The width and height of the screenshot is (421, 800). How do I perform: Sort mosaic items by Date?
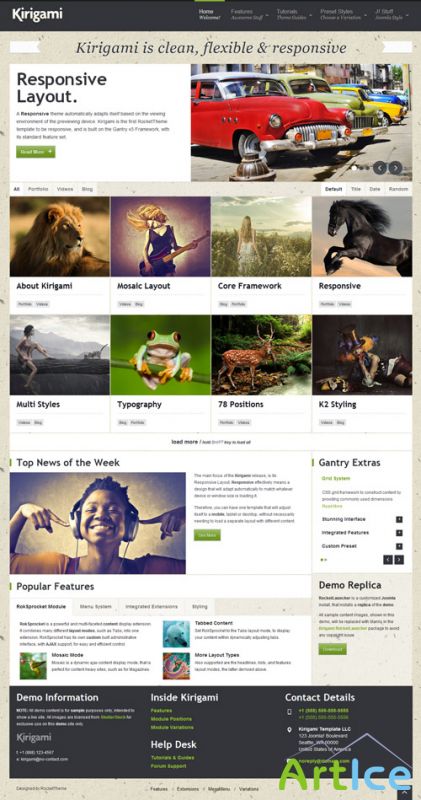(x=375, y=189)
